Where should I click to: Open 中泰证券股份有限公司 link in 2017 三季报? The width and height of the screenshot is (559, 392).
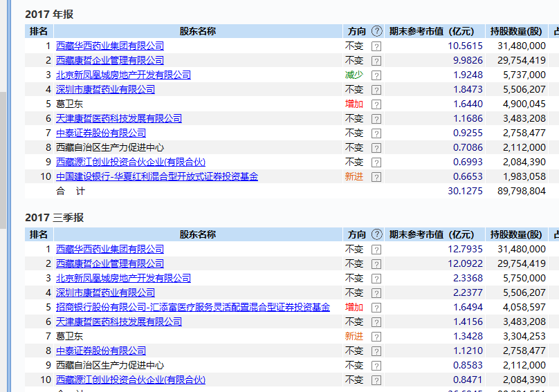coord(101,351)
